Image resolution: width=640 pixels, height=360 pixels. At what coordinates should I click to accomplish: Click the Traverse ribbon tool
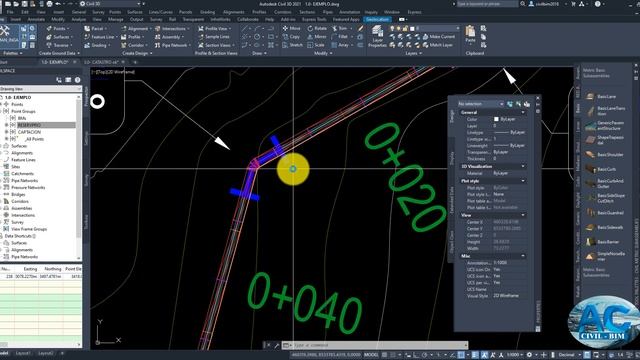click(x=59, y=45)
